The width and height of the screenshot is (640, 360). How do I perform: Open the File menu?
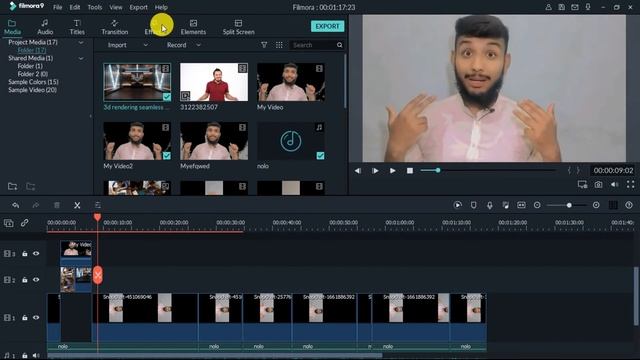coord(58,7)
